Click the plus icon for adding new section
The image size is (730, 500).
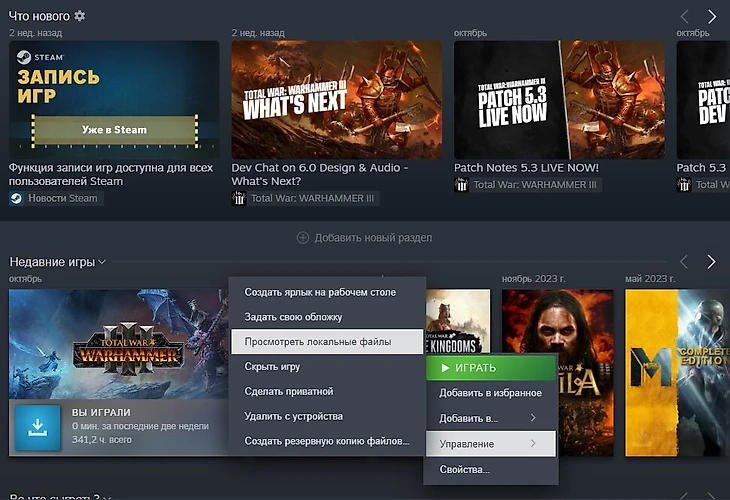[x=303, y=238]
